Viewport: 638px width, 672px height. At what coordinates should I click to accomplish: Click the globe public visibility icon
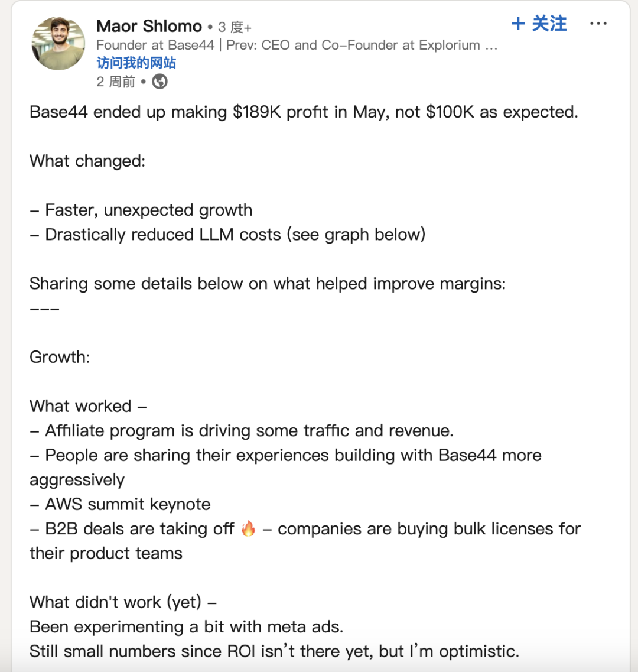point(160,82)
